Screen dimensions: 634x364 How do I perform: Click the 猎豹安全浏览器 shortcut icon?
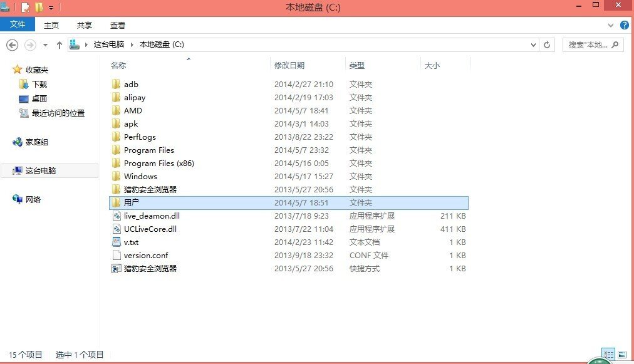117,269
